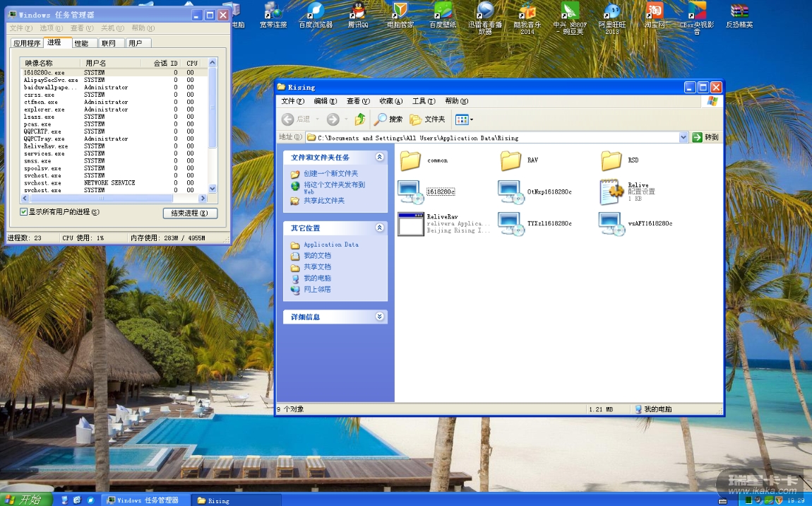Switch to the 性能 tab in Task Manager
The image size is (812, 506).
point(81,43)
